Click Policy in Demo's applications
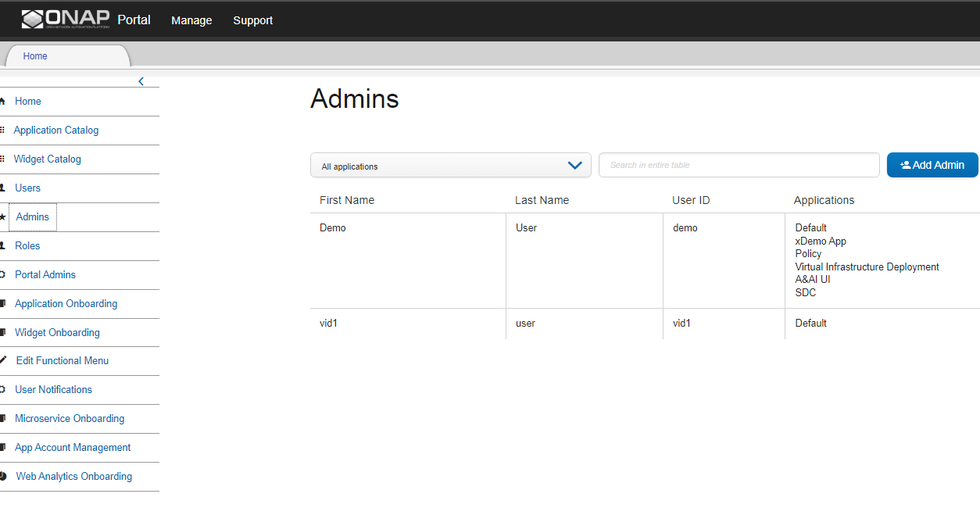The height and width of the screenshot is (508, 980). [808, 254]
